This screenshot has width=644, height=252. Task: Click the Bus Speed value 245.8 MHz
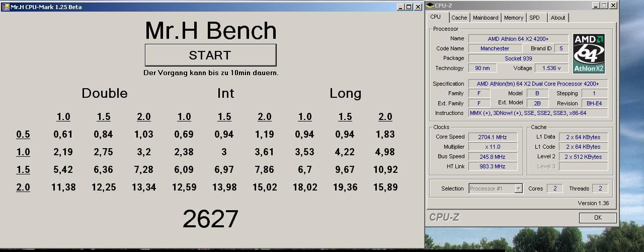[493, 157]
